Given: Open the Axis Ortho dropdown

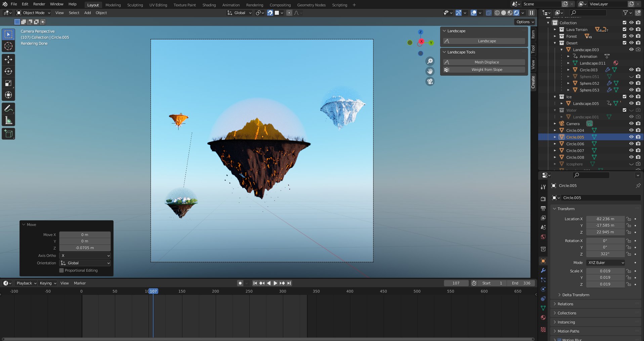Looking at the screenshot, I should (85, 256).
